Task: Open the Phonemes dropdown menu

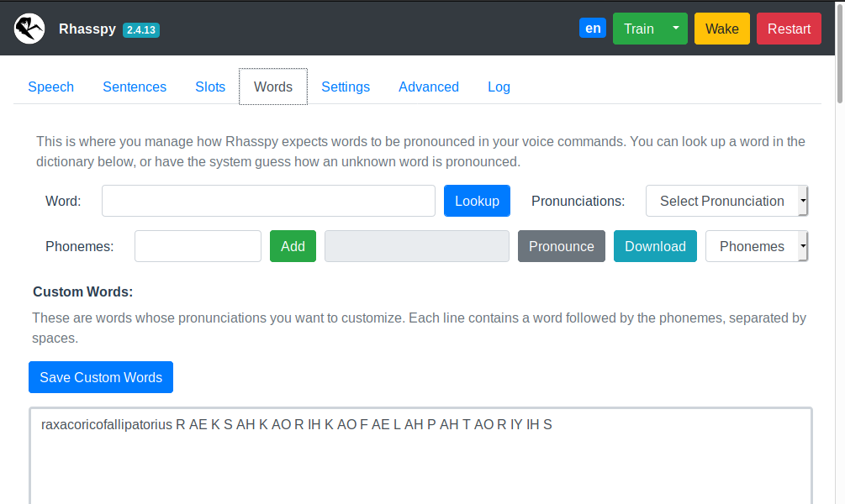Action: tap(757, 246)
